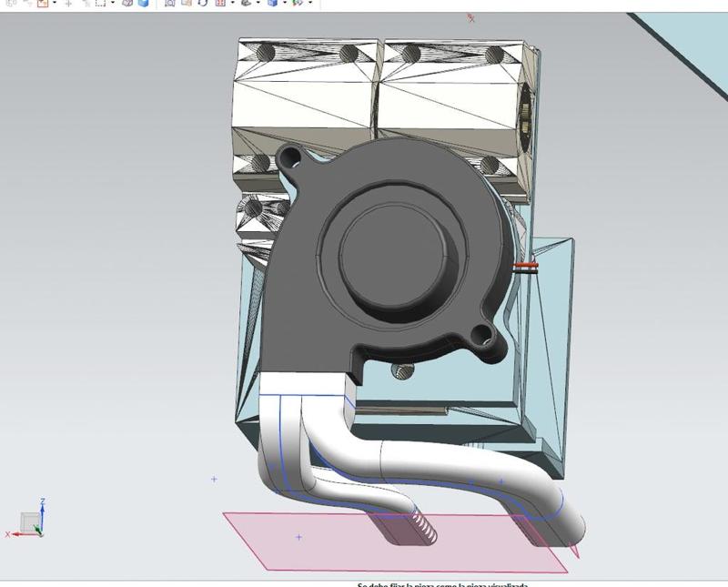Image resolution: width=728 pixels, height=587 pixels.
Task: Click the wireframe cube display icon
Action: click(127, 3)
